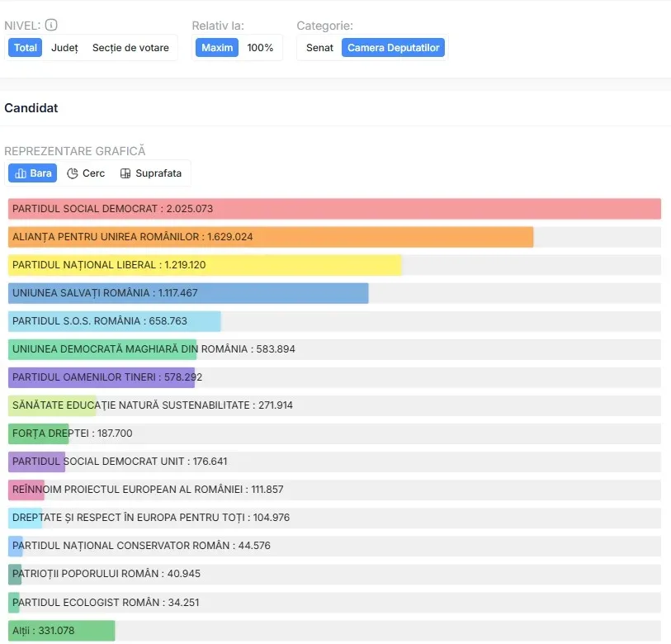Click the Candidat section header

[x=31, y=108]
